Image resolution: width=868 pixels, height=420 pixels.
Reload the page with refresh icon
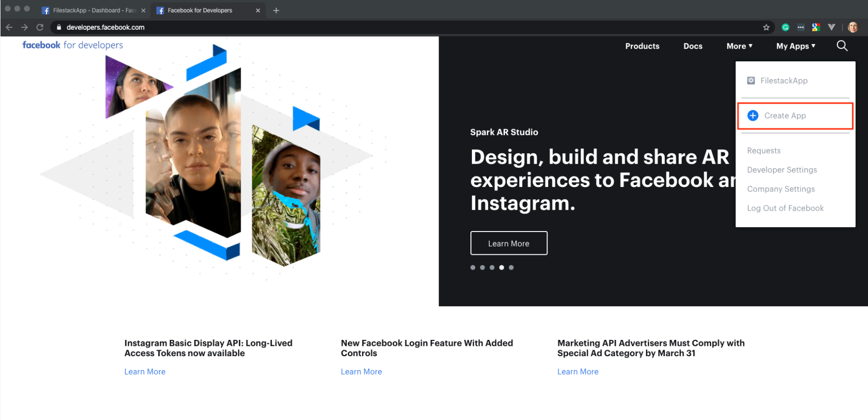(40, 27)
